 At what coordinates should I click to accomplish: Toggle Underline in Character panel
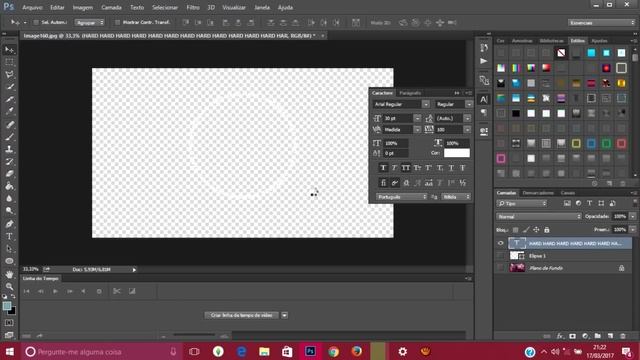[x=451, y=168]
